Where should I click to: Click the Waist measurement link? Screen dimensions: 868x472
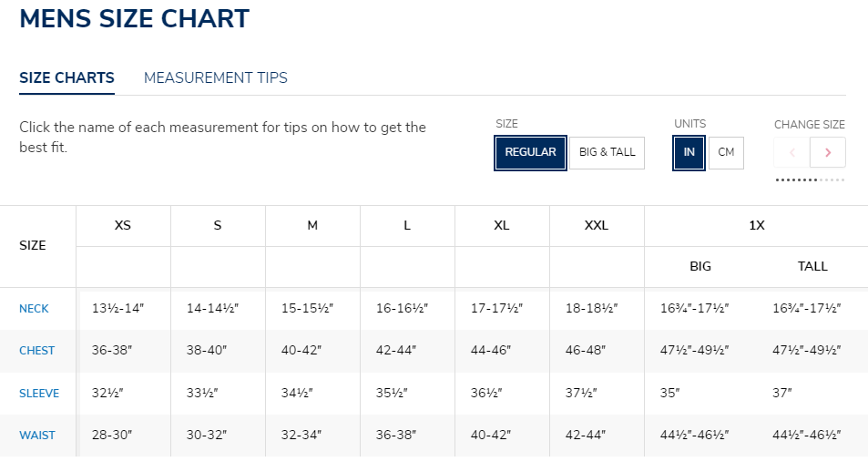coord(36,436)
